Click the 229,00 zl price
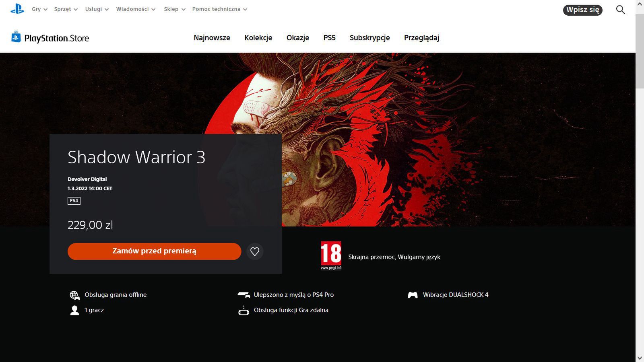 90,225
